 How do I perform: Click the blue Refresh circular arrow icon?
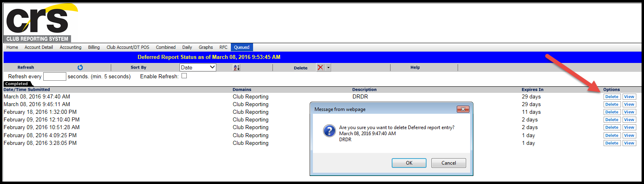pyautogui.click(x=80, y=67)
